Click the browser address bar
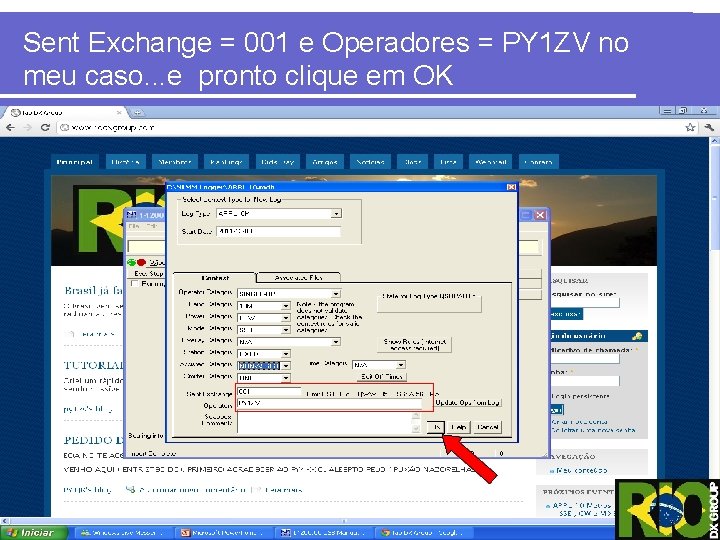The height and width of the screenshot is (540, 720). click(370, 127)
